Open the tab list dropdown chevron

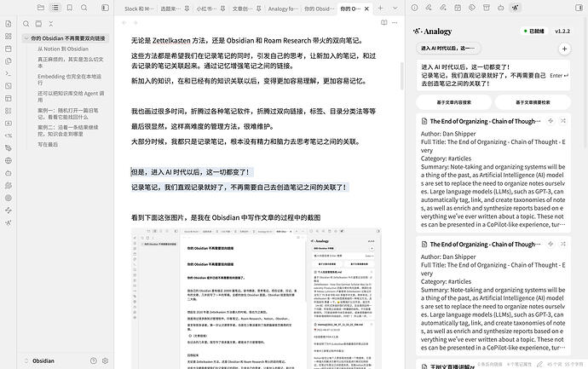(x=395, y=8)
